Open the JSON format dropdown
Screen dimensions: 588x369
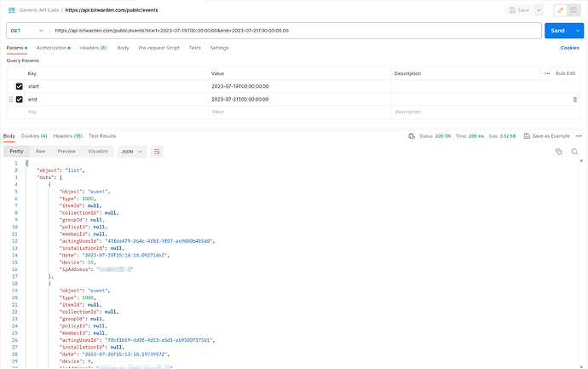coord(132,152)
